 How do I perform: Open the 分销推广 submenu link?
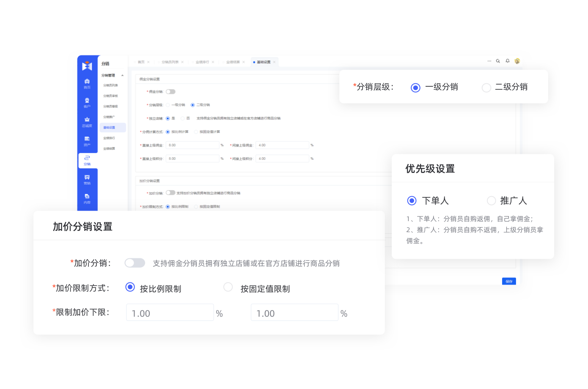click(109, 117)
